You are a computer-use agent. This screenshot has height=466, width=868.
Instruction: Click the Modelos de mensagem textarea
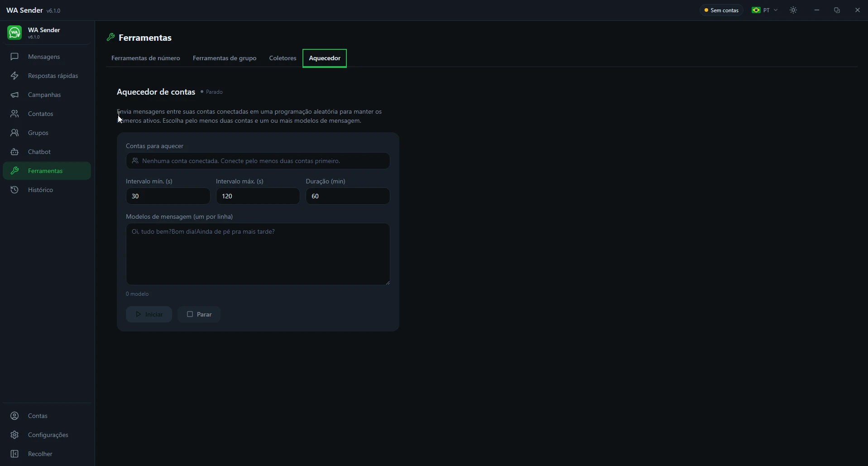(x=258, y=254)
